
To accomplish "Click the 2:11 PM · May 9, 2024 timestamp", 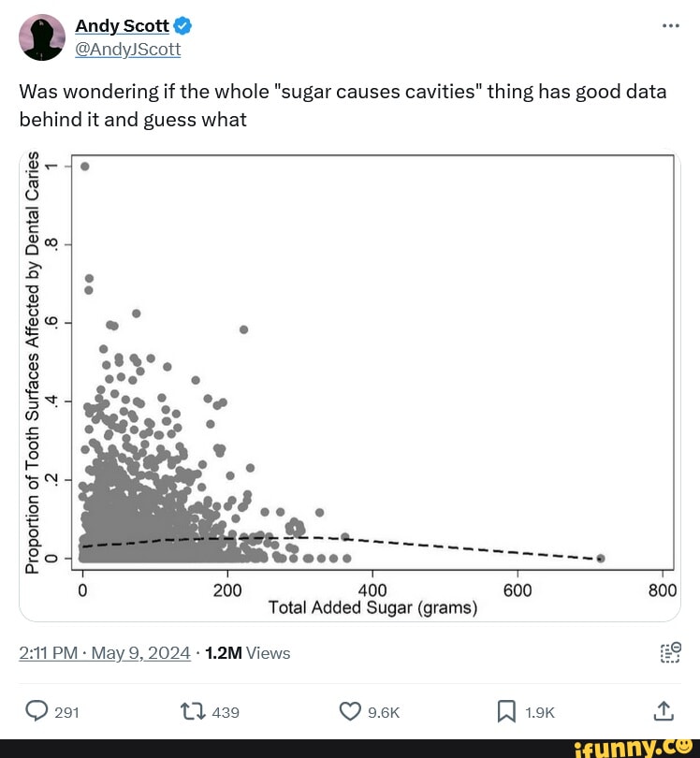I will pos(105,653).
